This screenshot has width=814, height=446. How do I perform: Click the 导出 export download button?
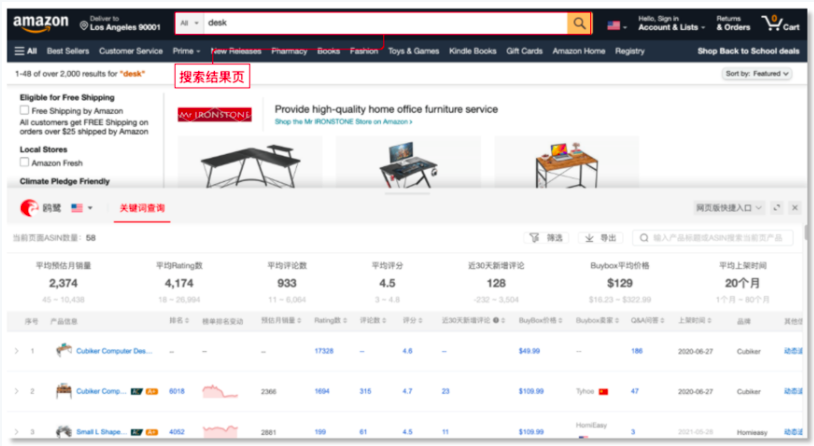click(x=600, y=238)
